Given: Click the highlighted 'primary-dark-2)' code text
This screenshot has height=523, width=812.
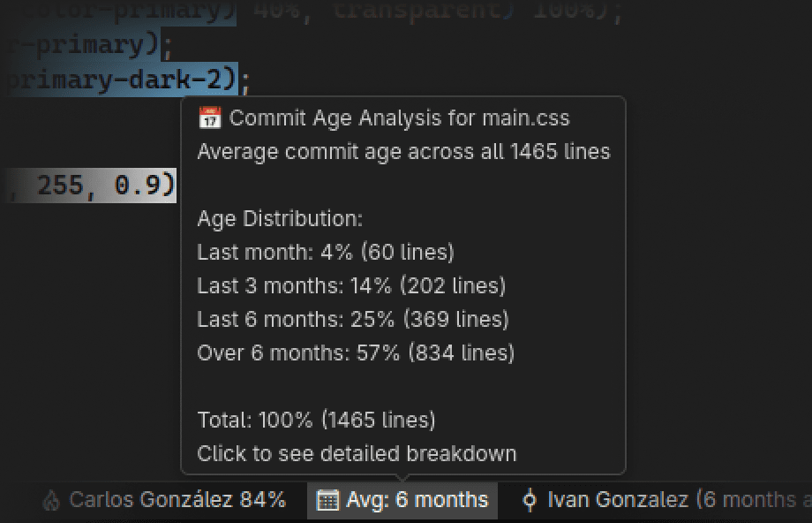Looking at the screenshot, I should coord(124,80).
